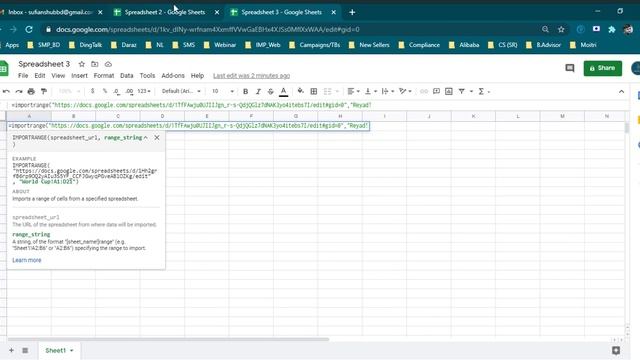Open the more number formats 123 dropdown

coord(144,91)
